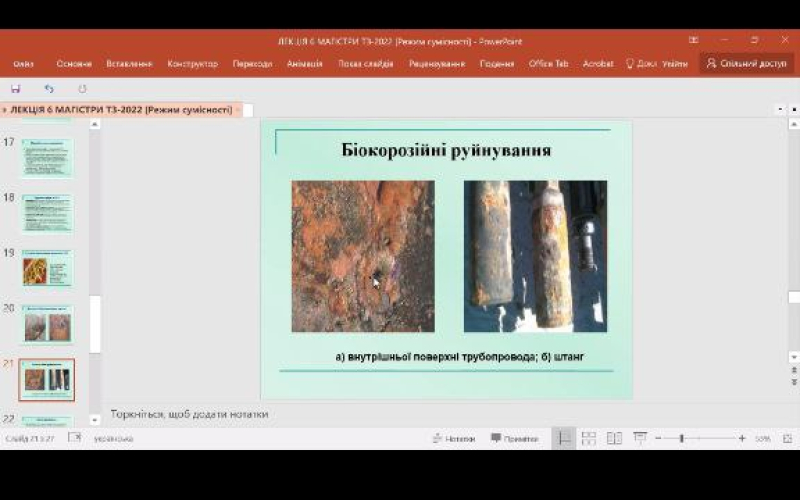Click slide panel scroll up arrow

pos(95,124)
